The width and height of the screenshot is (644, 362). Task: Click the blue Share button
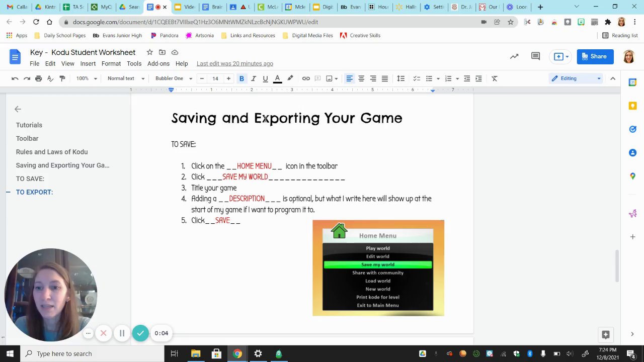pos(595,56)
